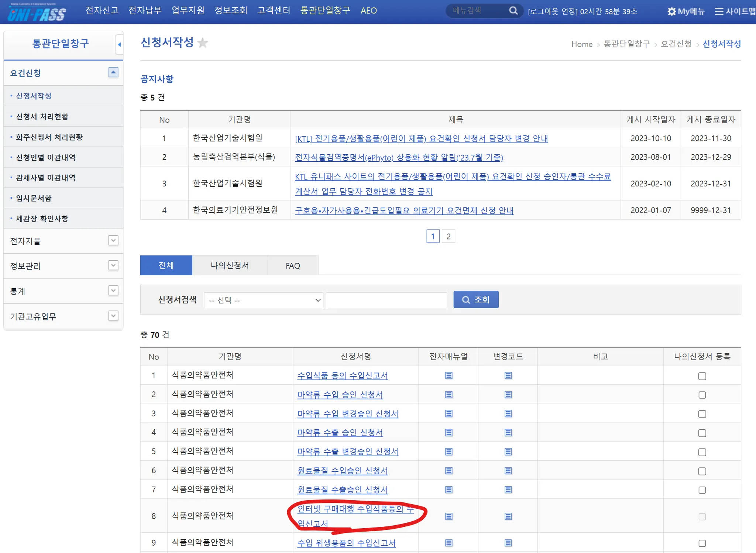Check 나의신청서 등록 box for row 4
The height and width of the screenshot is (553, 756).
(x=702, y=433)
